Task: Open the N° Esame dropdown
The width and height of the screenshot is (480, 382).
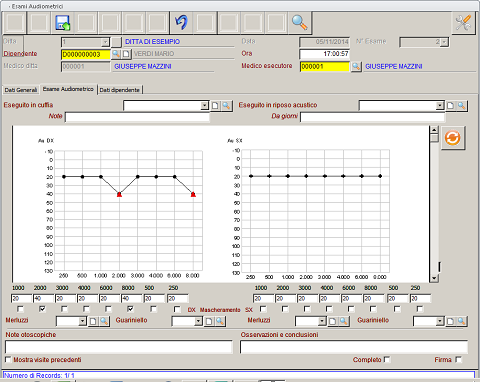Action: [444, 42]
